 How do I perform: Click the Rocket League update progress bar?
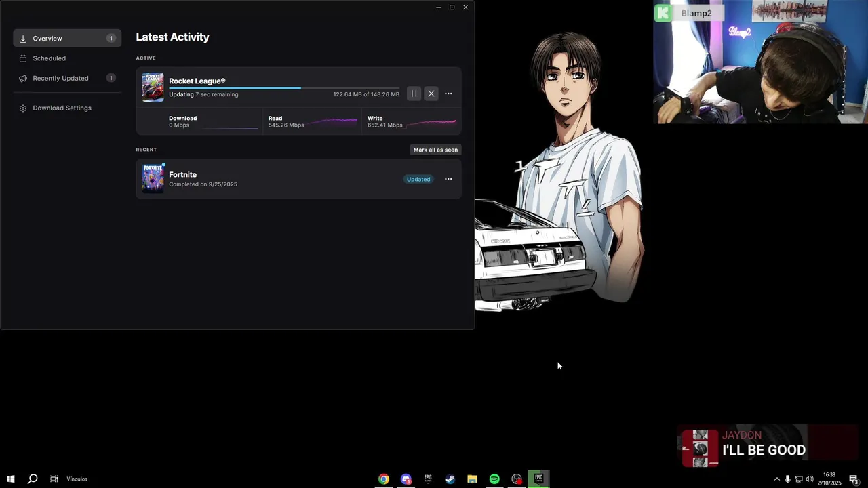pyautogui.click(x=284, y=88)
